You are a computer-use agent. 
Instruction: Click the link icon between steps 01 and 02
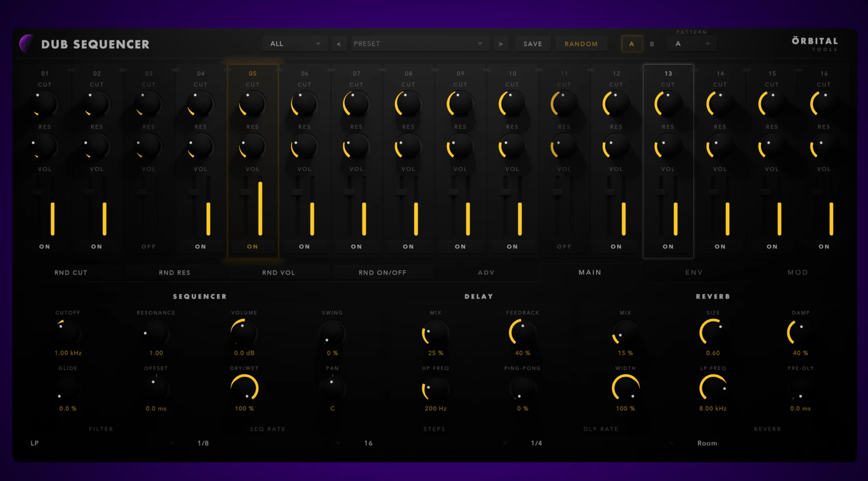(x=71, y=70)
